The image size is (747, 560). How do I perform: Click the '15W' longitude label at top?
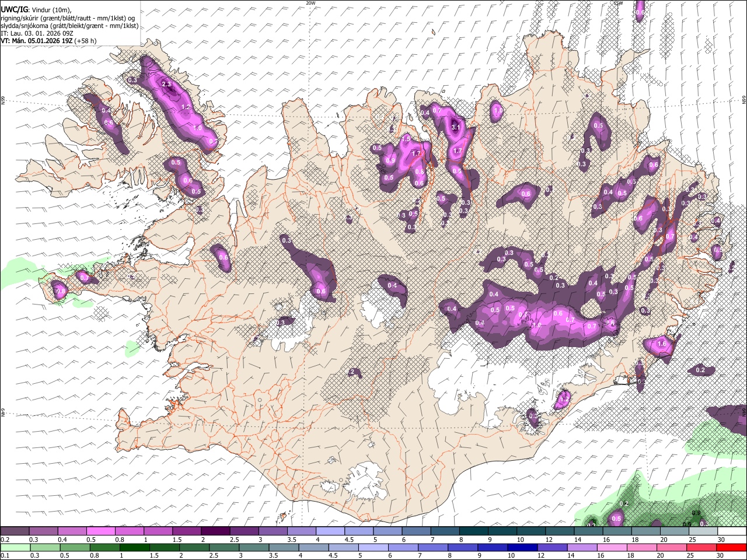(619, 3)
